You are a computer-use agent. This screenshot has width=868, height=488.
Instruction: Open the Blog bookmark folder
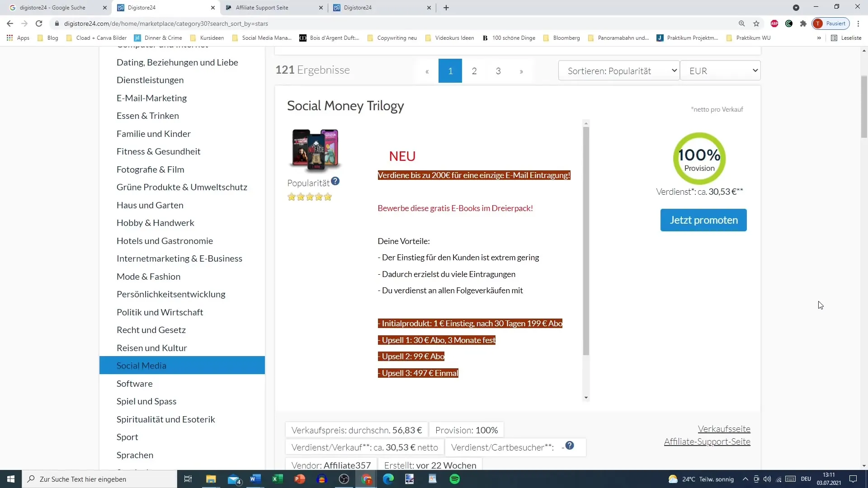tap(48, 38)
